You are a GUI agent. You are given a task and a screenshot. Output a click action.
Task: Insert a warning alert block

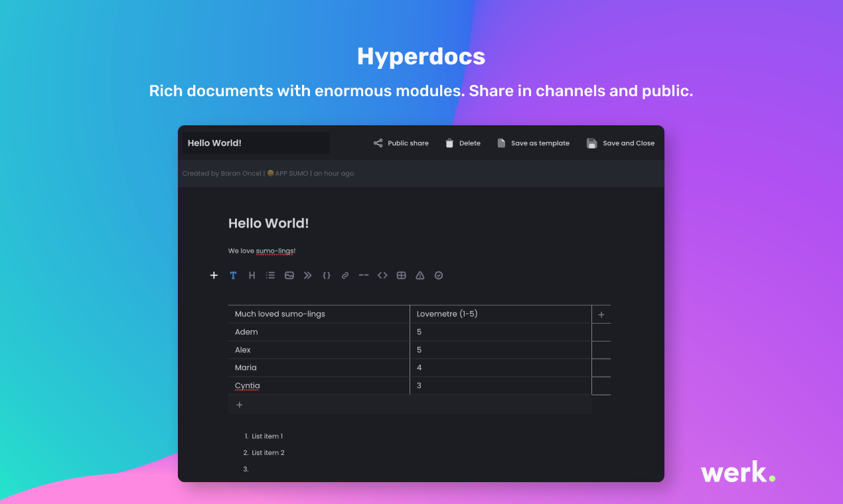[x=420, y=275]
